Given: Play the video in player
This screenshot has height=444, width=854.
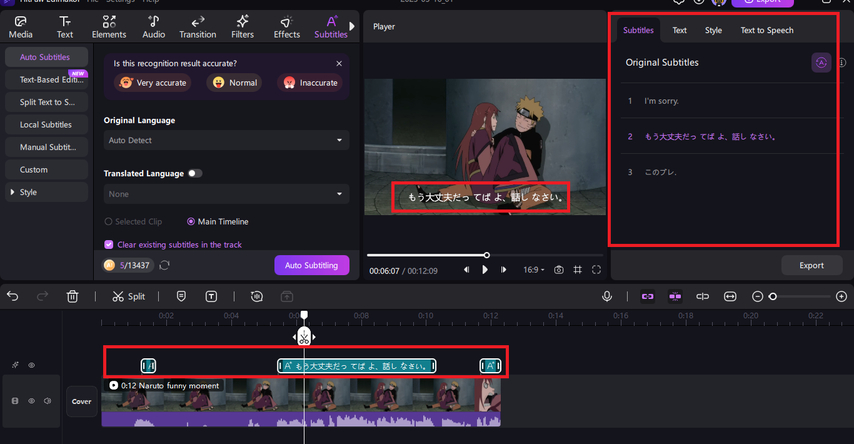Looking at the screenshot, I should tap(485, 270).
